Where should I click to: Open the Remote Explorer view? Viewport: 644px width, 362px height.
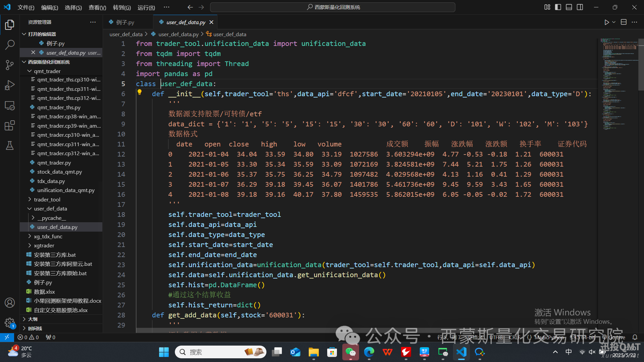(10, 106)
